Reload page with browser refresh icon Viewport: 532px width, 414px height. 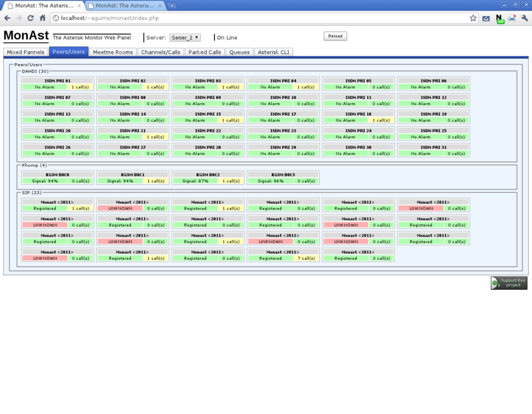pyautogui.click(x=31, y=18)
